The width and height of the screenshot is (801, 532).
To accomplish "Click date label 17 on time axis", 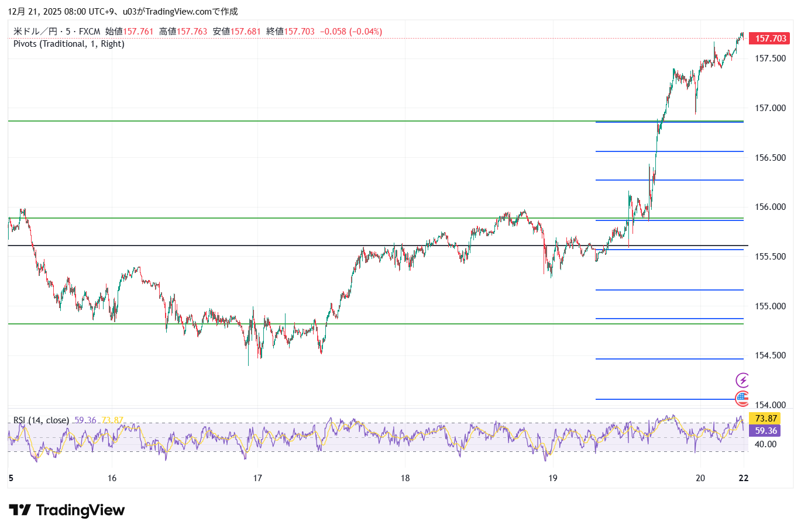I will [x=257, y=478].
